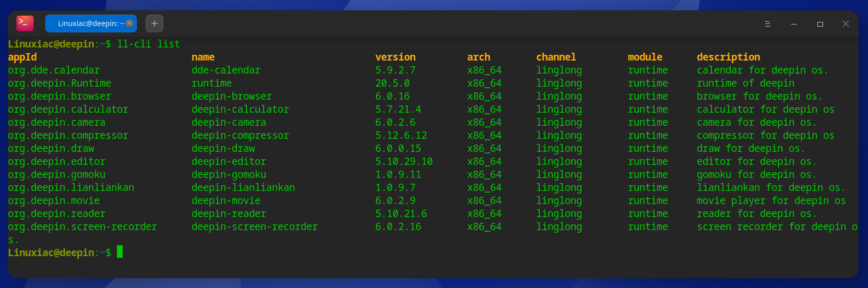Click the appId column header text
Screen dimensions: 868x288
coord(22,57)
